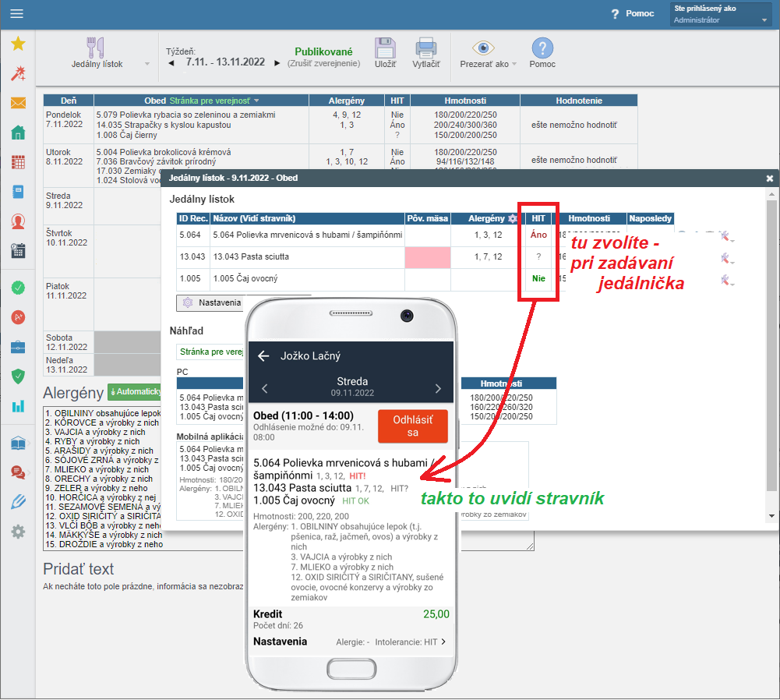The height and width of the screenshot is (700, 780).
Task: Click the hamburger menu icon
Action: coord(16,13)
